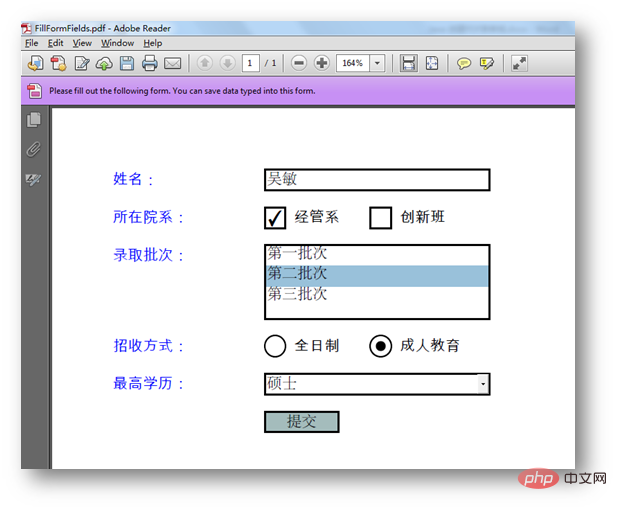Screen dimensions: 617x511
Task: Click the Edit/Sign document toolbar icon
Action: (x=82, y=63)
